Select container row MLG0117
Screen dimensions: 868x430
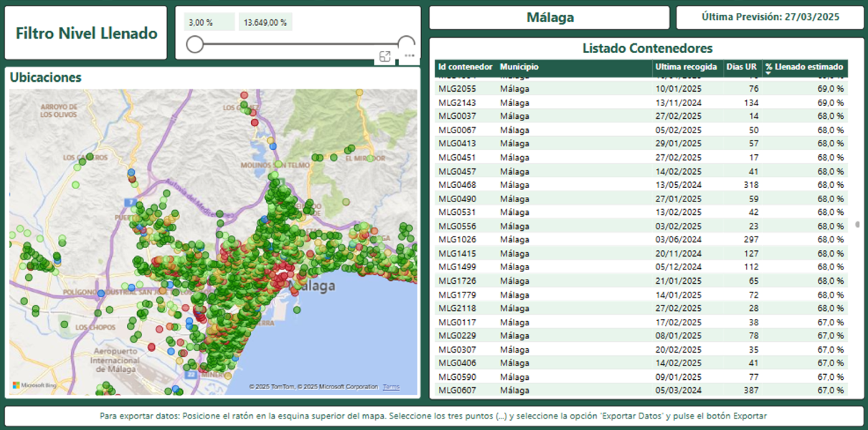click(642, 322)
